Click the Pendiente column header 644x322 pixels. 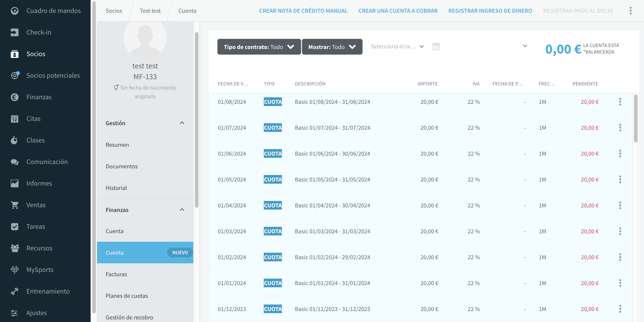pos(585,84)
